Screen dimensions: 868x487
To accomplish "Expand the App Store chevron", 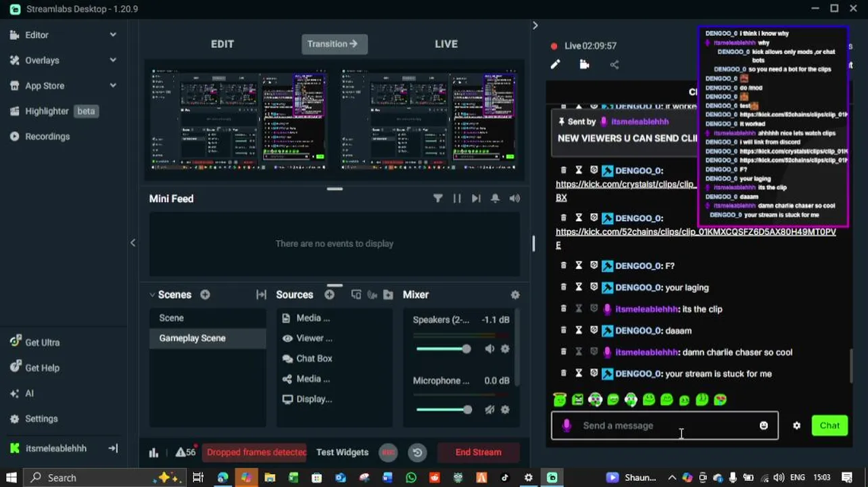I will [x=113, y=86].
